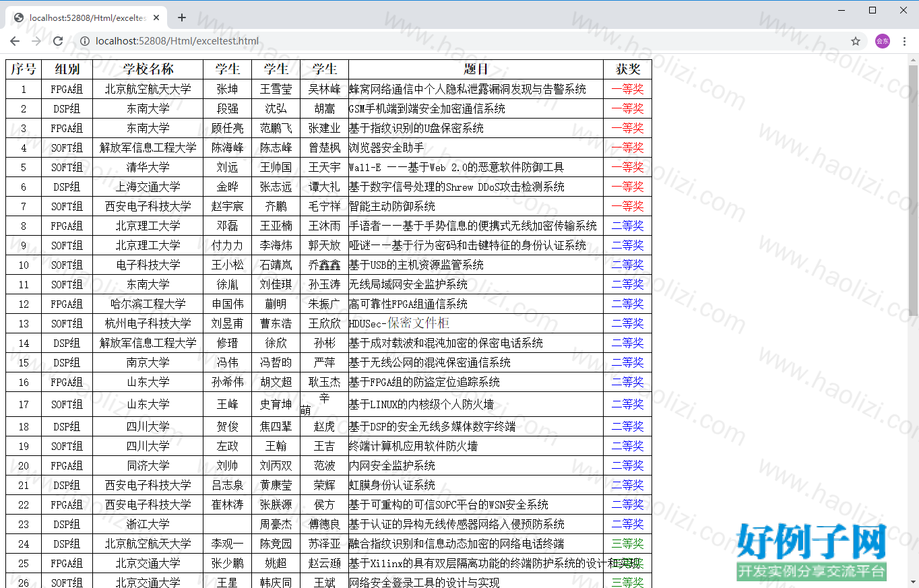Click 杭州电子科技大学 cell
Viewport: 919px width, 588px height.
(x=148, y=323)
